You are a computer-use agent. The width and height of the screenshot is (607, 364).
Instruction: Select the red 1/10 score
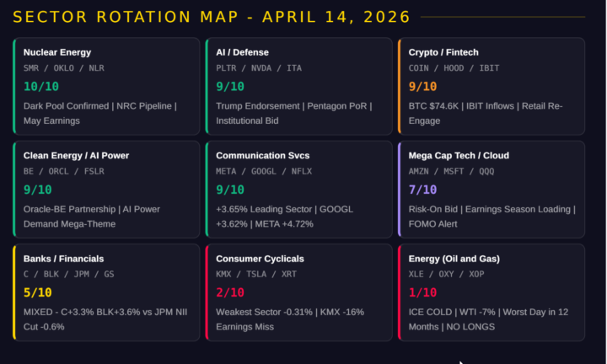[x=422, y=292]
